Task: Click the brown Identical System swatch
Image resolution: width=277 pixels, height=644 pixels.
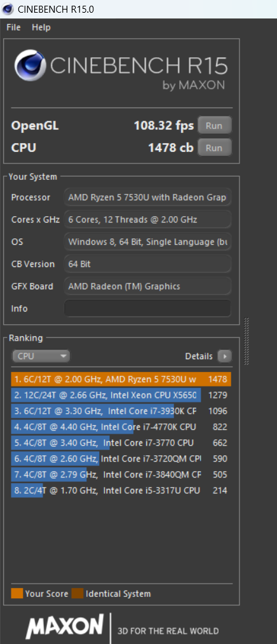Action: (x=78, y=594)
